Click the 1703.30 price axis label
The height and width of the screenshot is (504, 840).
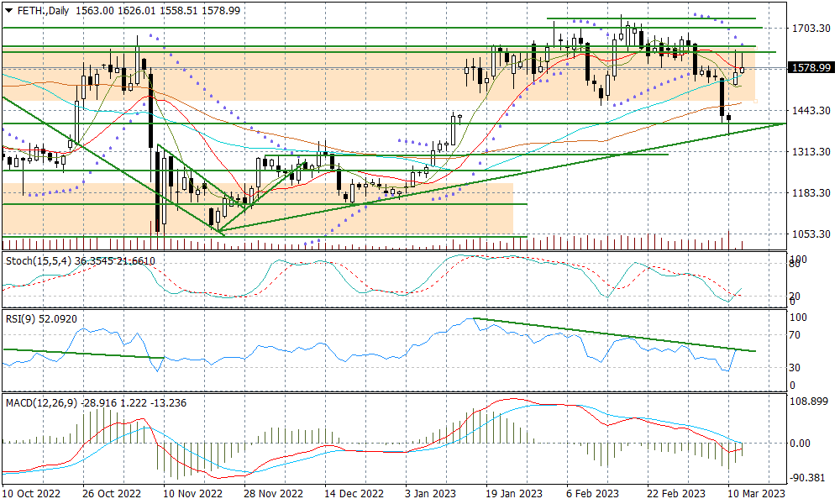[811, 29]
